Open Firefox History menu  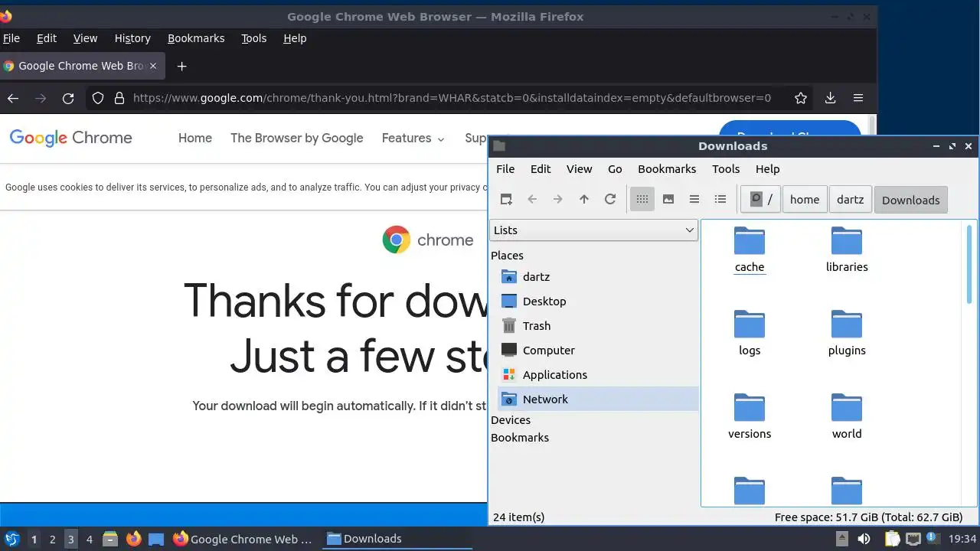tap(132, 38)
